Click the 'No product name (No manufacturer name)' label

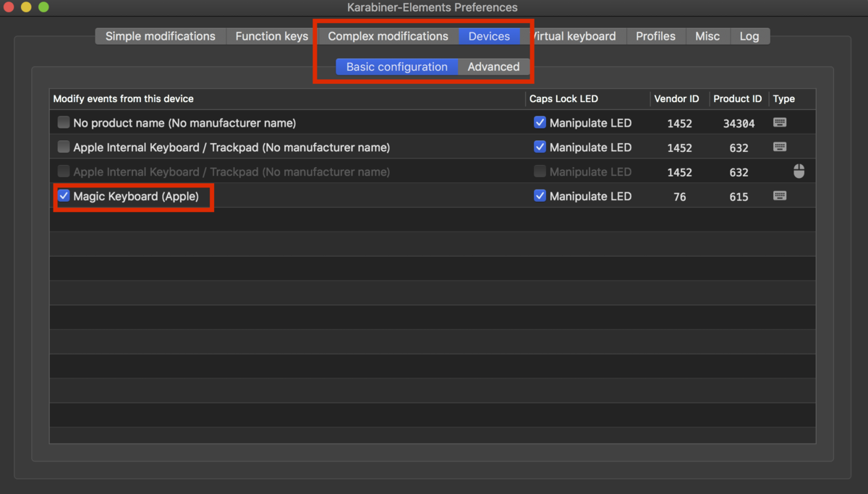point(184,123)
